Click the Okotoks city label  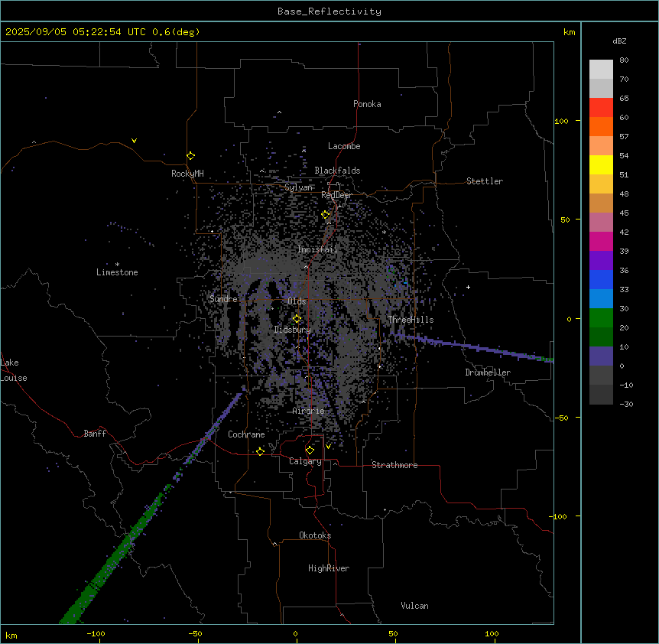[x=315, y=535]
